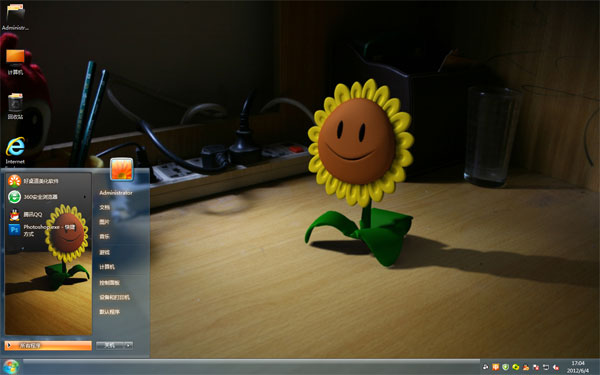Viewport: 600px width, 375px height.
Task: Open the Action Center flag tray icon
Action: pyautogui.click(x=536, y=367)
